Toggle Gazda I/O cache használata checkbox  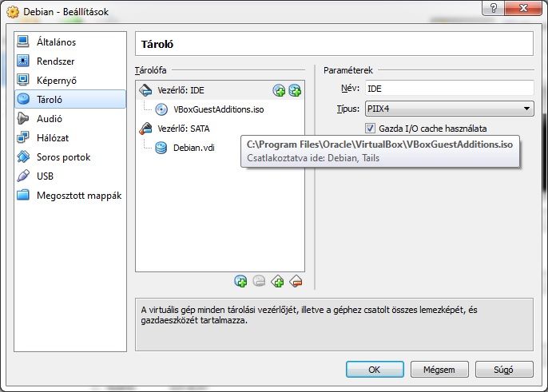tap(370, 129)
